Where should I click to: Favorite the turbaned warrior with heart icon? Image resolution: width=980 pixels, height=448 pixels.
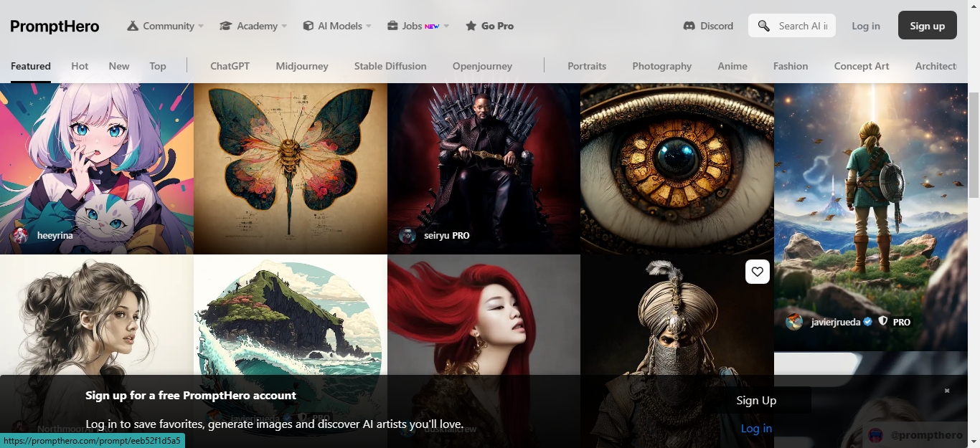click(x=757, y=272)
